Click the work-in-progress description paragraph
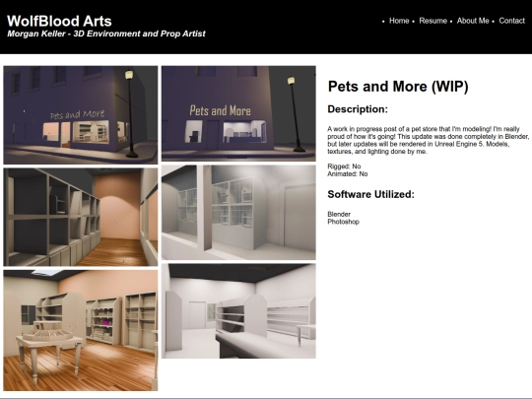Viewport: 532px width, 399px height. (429, 140)
